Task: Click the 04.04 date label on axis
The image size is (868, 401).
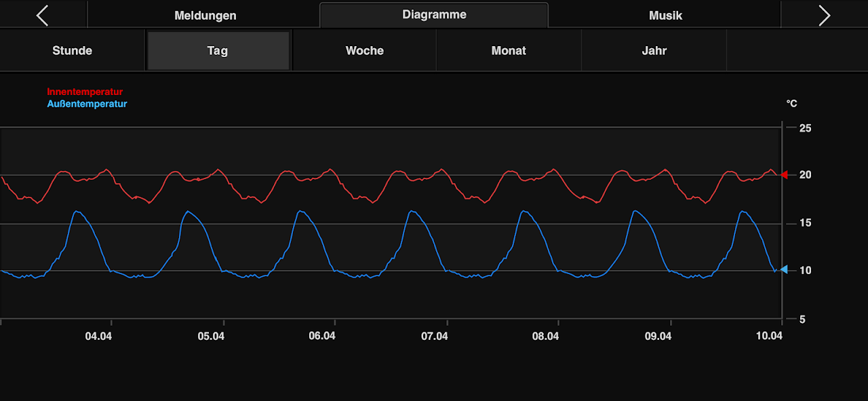Action: [x=98, y=336]
